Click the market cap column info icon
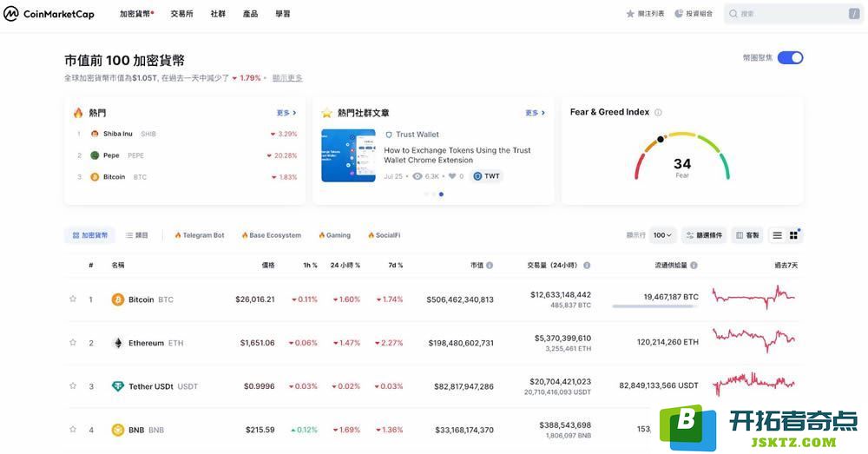Viewport: 868px width, 454px height. pos(490,266)
